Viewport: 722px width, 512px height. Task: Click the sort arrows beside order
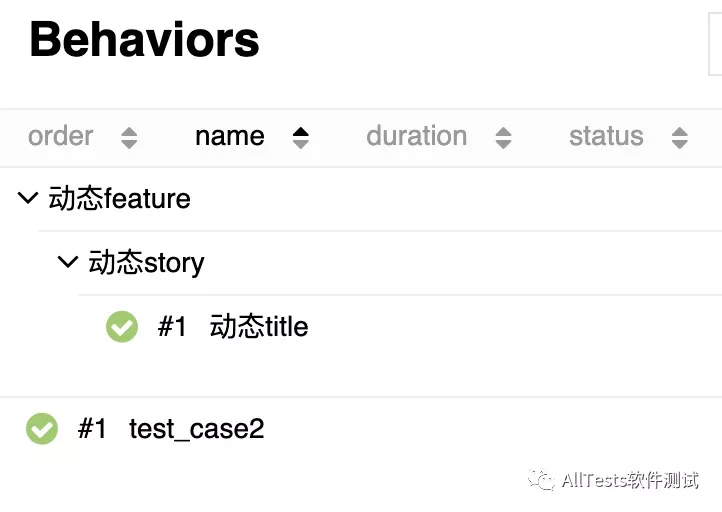(x=129, y=138)
